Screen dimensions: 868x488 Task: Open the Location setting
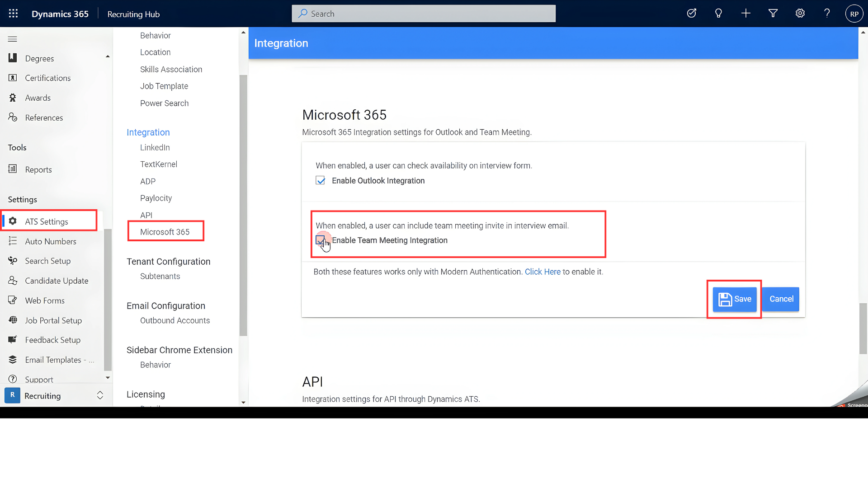pos(155,52)
